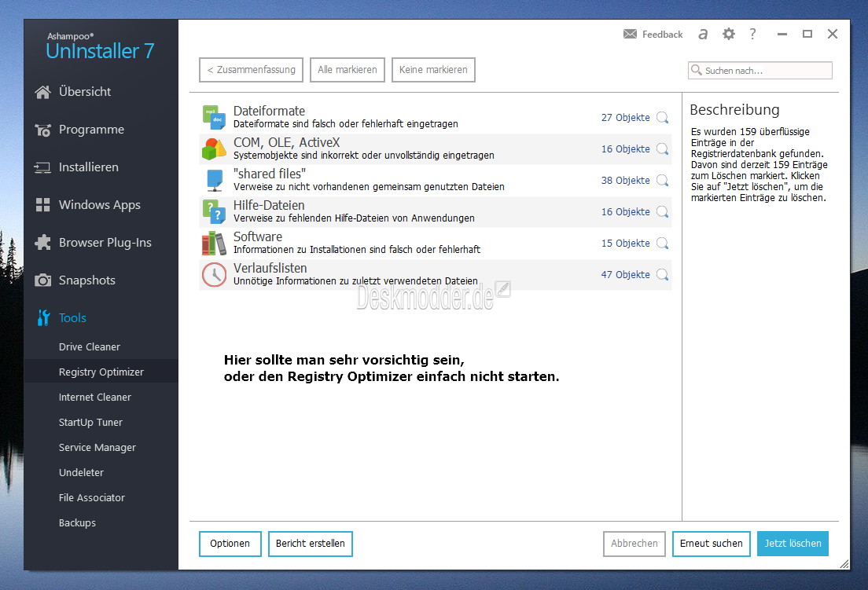Image resolution: width=868 pixels, height=590 pixels.
Task: Select Registry Optimizer tool
Action: coord(101,372)
